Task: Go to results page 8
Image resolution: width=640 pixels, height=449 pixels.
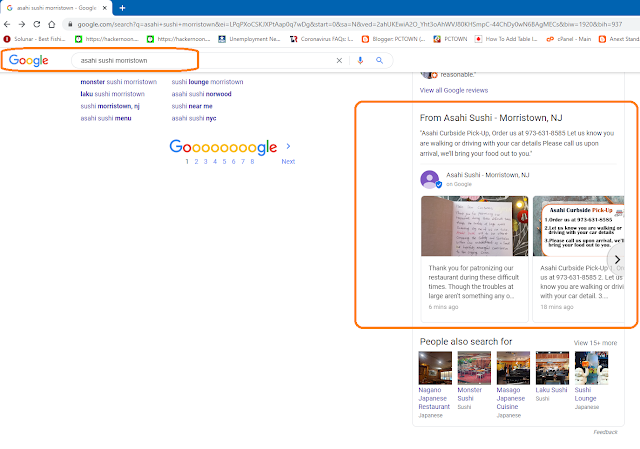Action: pyautogui.click(x=252, y=162)
